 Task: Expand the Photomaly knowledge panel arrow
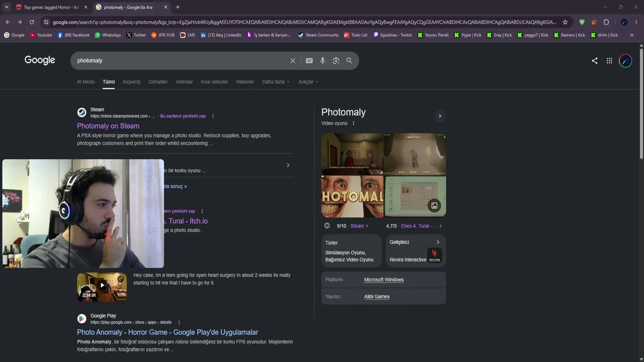pos(440,116)
